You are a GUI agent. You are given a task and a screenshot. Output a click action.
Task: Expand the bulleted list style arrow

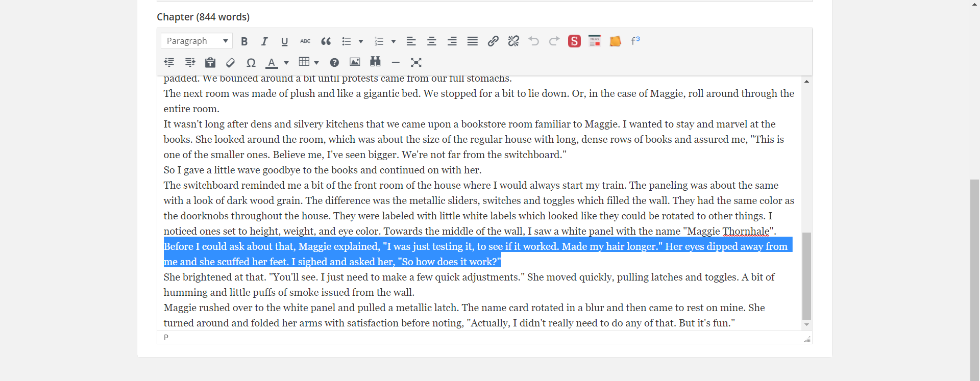click(x=361, y=41)
